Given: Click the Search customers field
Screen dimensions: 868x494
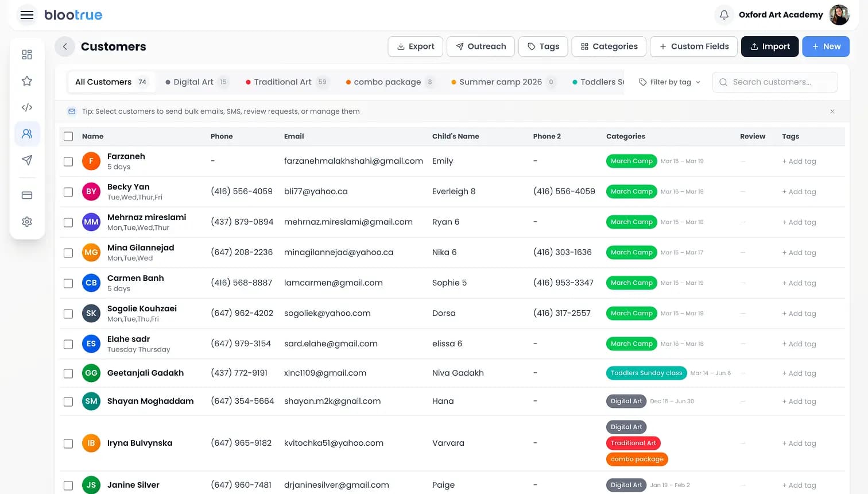Looking at the screenshot, I should [774, 82].
